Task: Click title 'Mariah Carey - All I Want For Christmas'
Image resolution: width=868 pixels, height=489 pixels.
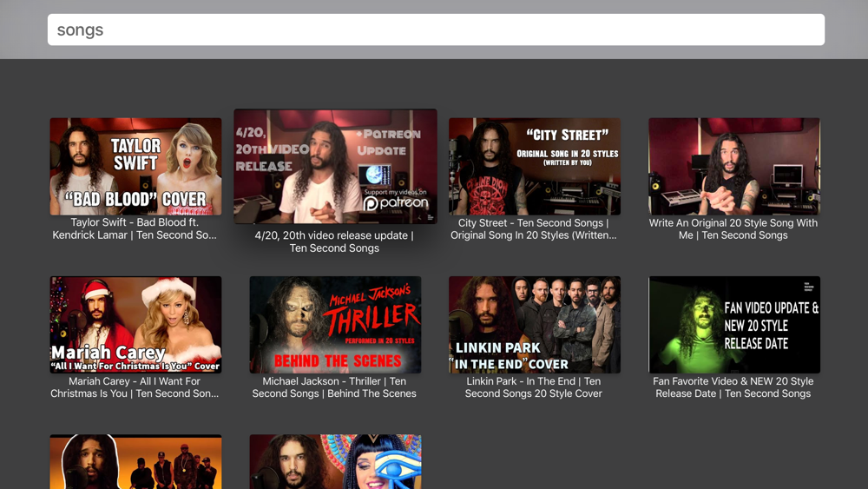Action: pyautogui.click(x=135, y=387)
